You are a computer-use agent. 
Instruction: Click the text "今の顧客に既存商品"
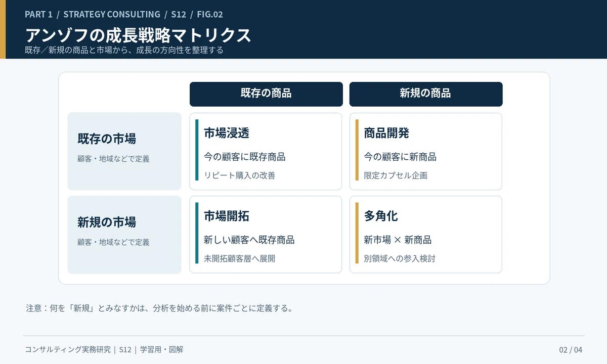tap(245, 157)
